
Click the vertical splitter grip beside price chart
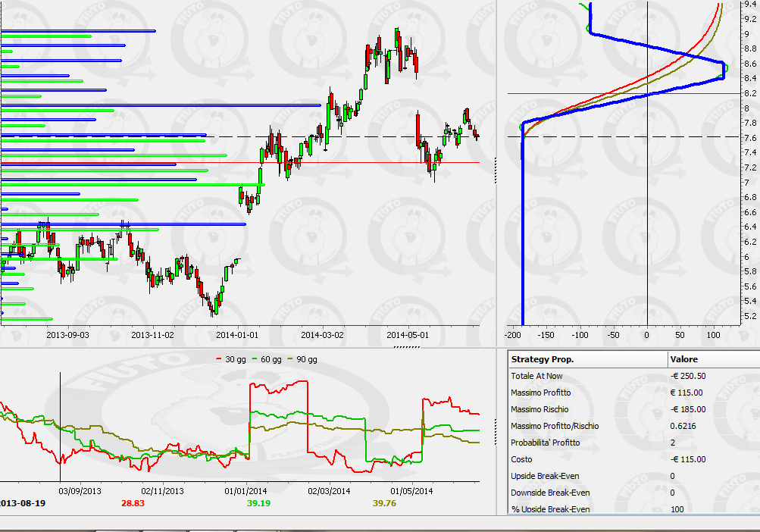[x=496, y=171]
